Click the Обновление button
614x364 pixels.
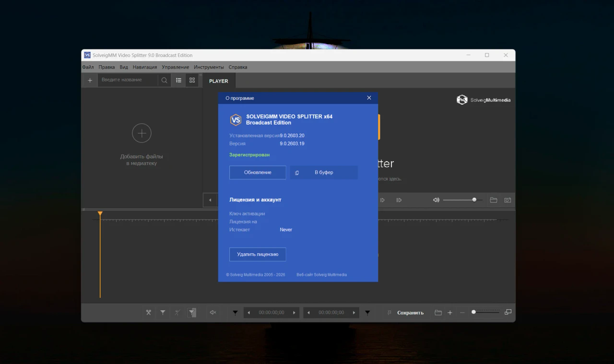tap(258, 173)
